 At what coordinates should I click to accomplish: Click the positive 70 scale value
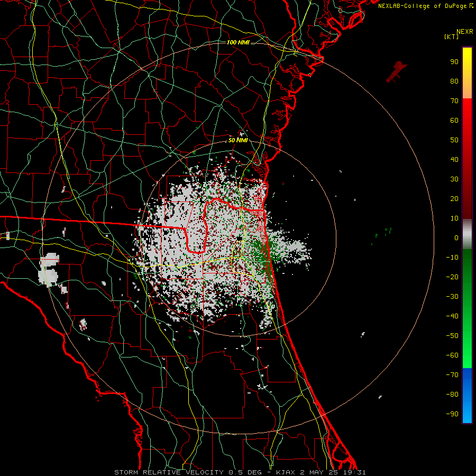454,101
